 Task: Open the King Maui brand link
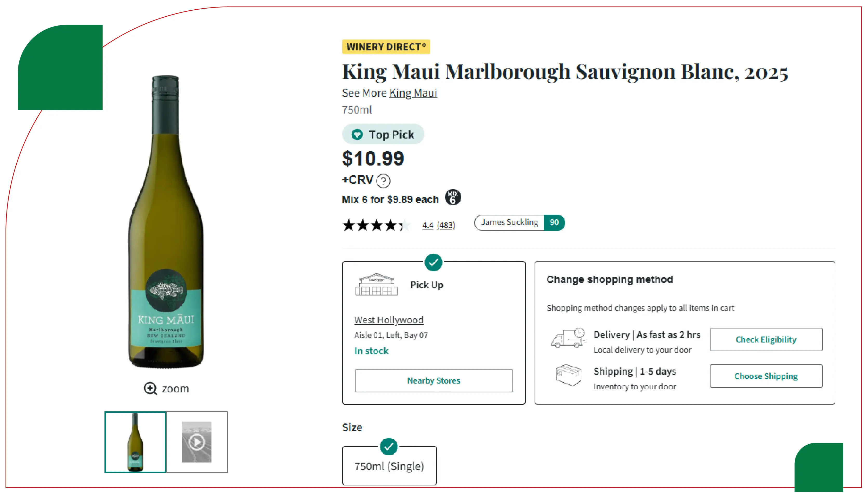point(413,93)
